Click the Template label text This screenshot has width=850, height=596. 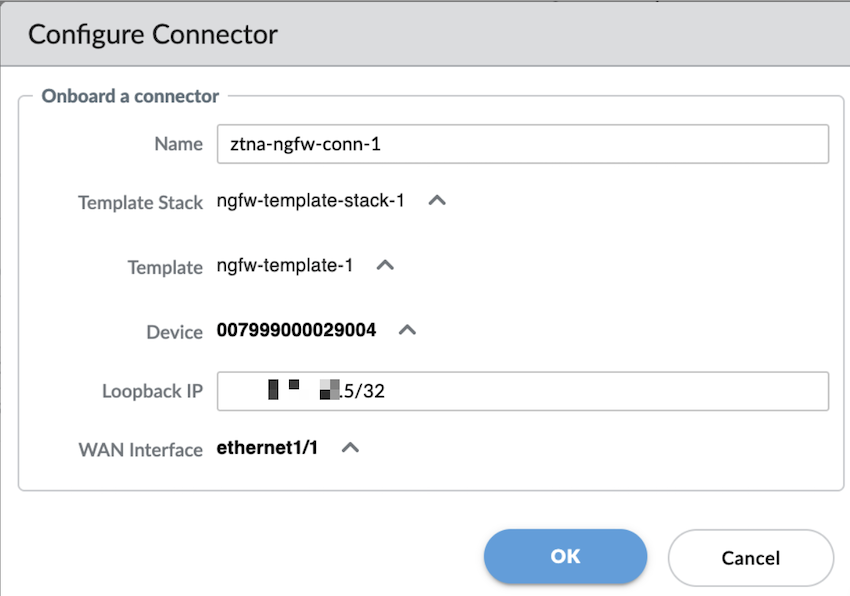point(165,268)
